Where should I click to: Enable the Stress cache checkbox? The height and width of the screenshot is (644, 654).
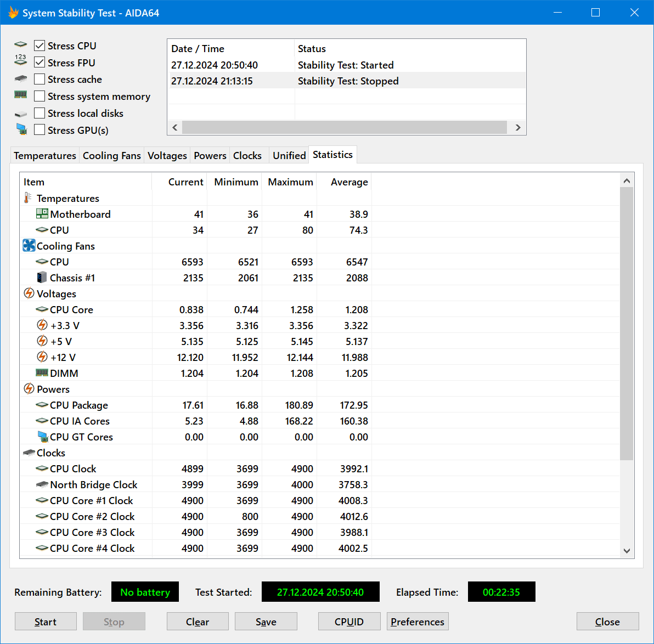coord(39,79)
